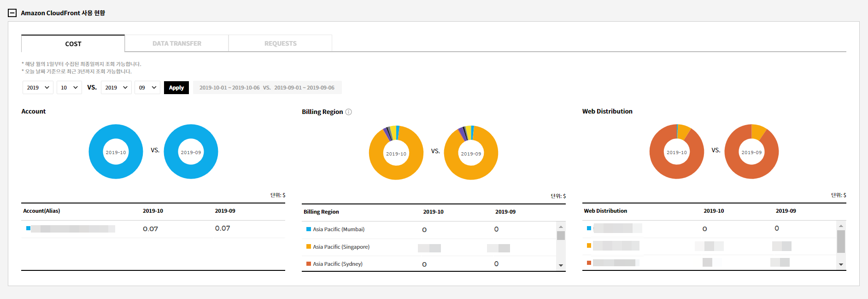Expand the comparison year dropdown
The height and width of the screenshot is (299, 868).
[116, 88]
